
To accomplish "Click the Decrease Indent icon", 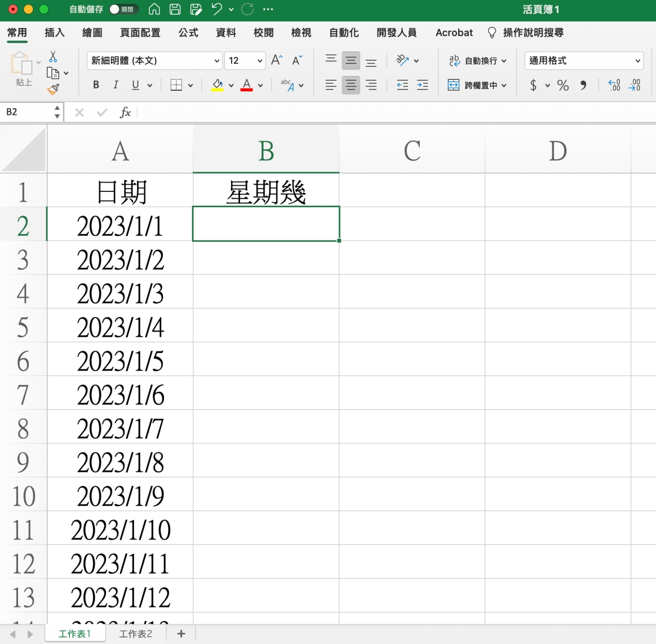I will [402, 85].
